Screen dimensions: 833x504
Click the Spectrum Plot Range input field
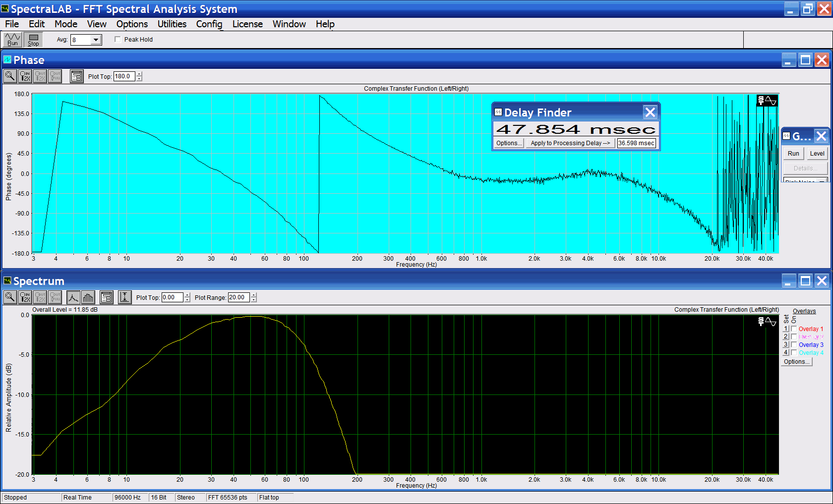pyautogui.click(x=238, y=297)
